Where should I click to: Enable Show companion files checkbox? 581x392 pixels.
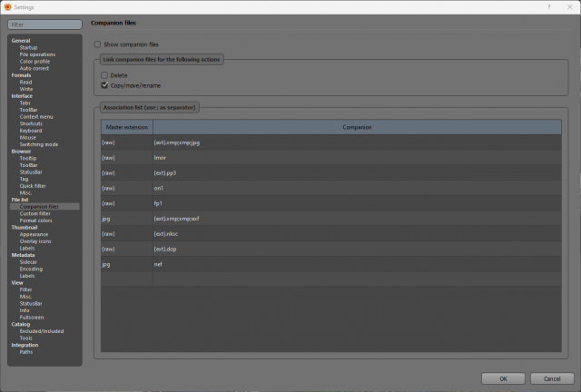click(x=97, y=44)
